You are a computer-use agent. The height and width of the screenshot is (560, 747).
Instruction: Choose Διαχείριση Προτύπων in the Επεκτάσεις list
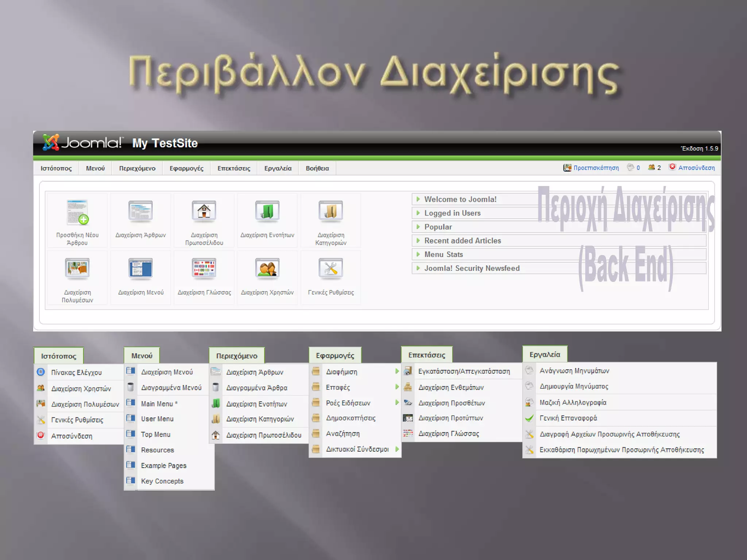click(x=450, y=418)
